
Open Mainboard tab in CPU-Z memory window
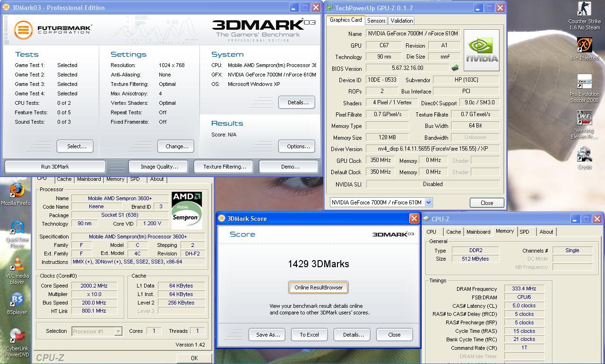pyautogui.click(x=478, y=232)
